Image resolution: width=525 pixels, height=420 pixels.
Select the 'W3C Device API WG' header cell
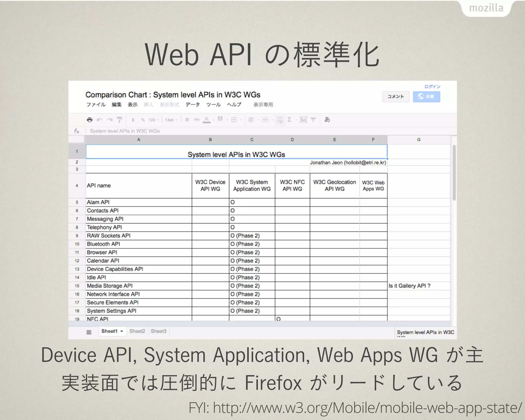pyautogui.click(x=210, y=186)
